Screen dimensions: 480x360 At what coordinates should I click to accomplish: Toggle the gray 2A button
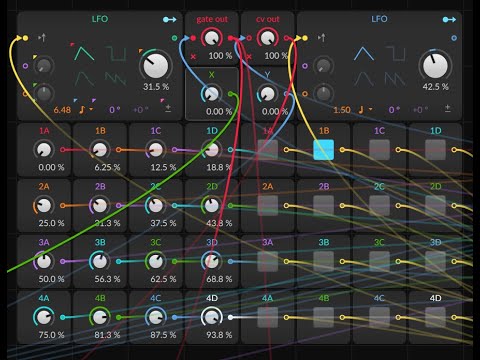click(x=268, y=206)
